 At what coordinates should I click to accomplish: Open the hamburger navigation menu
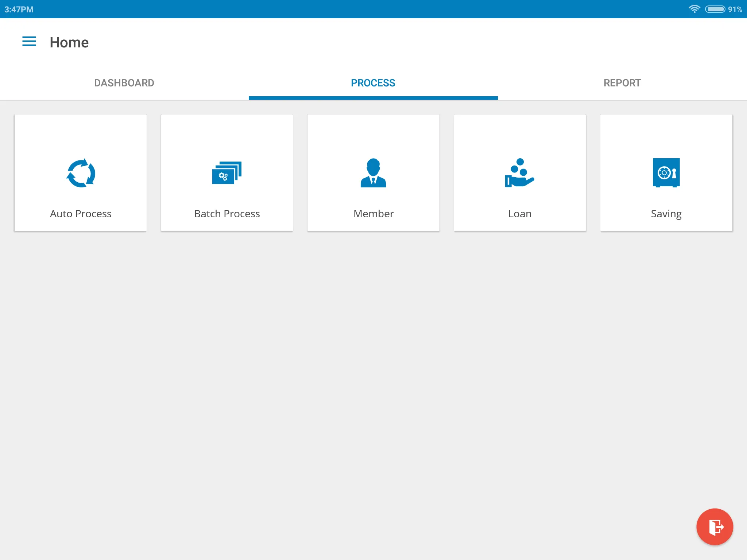[x=29, y=42]
